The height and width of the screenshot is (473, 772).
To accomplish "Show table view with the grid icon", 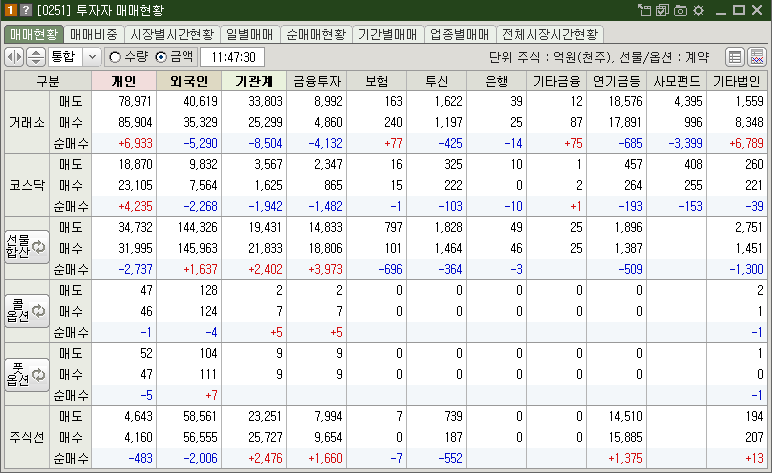I will [735, 57].
